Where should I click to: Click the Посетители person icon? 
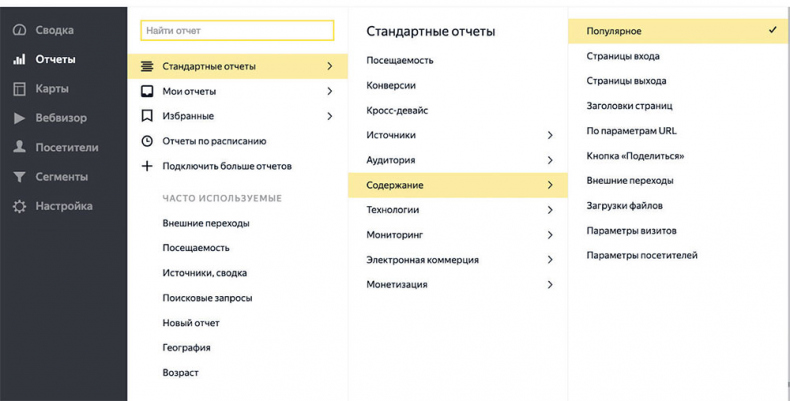point(19,147)
